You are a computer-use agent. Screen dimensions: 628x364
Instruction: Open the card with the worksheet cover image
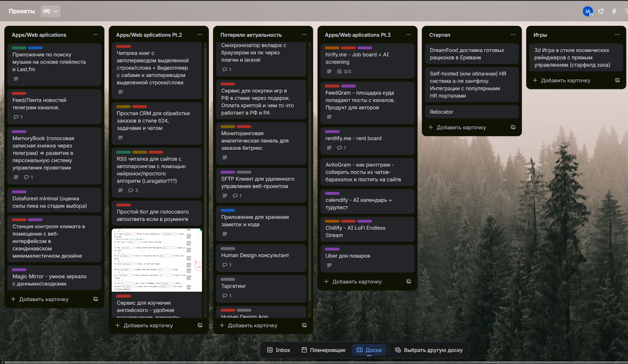pos(157,260)
